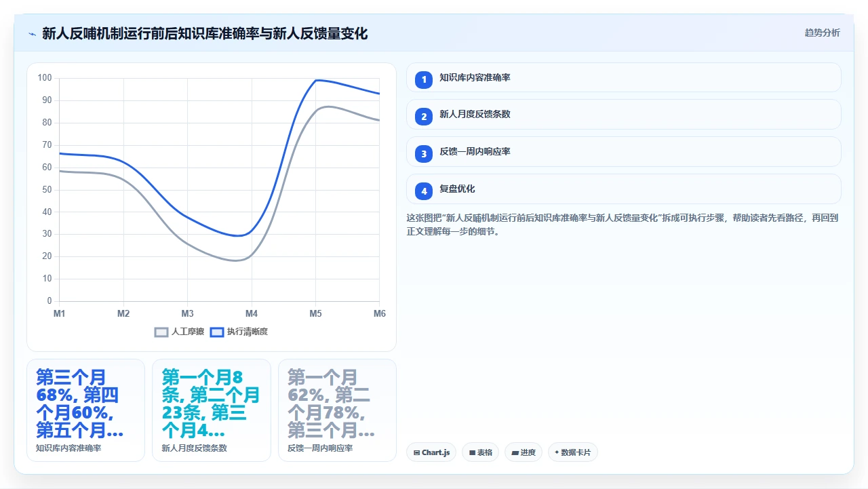Click the description paragraph starting 这张图把
Image resolution: width=868 pixels, height=489 pixels.
pyautogui.click(x=623, y=224)
